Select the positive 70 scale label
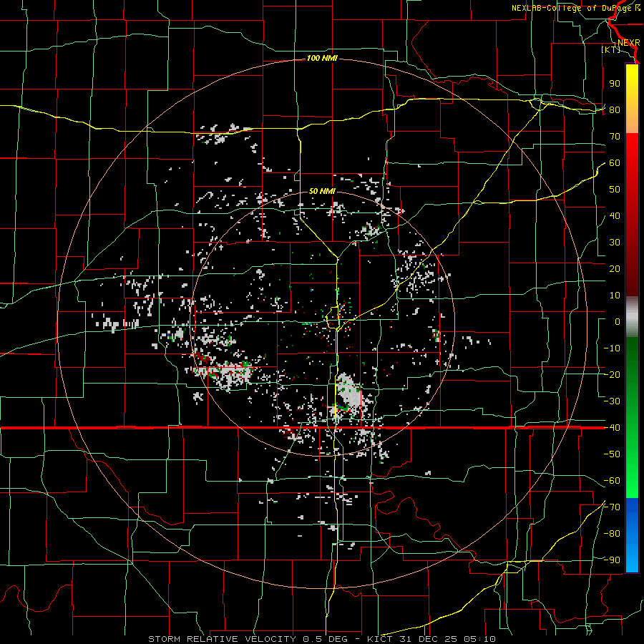 tap(615, 137)
